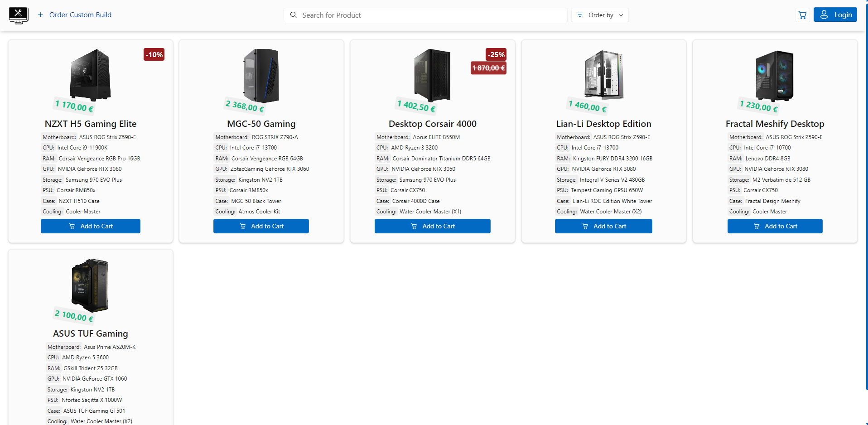Click the Login button
The width and height of the screenshot is (868, 425).
point(835,14)
